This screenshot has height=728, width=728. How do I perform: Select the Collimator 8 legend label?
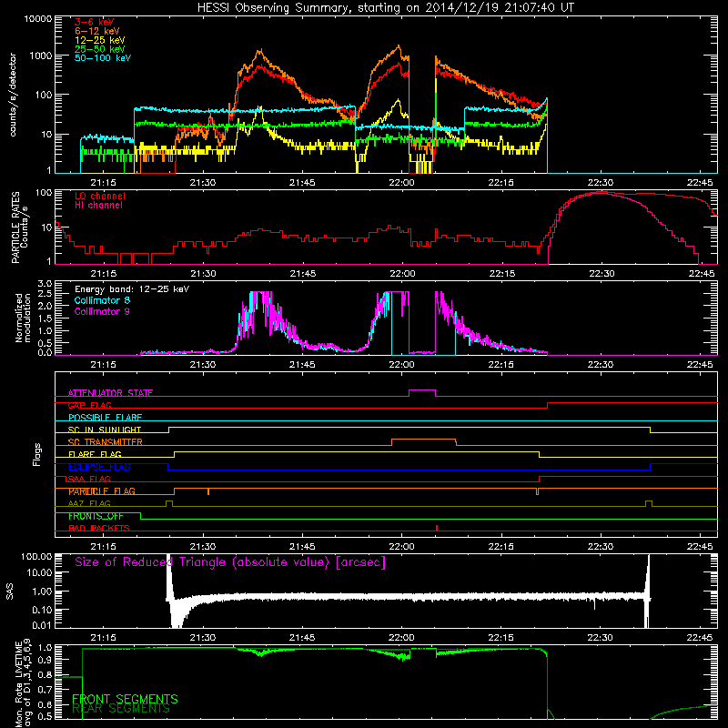102,300
